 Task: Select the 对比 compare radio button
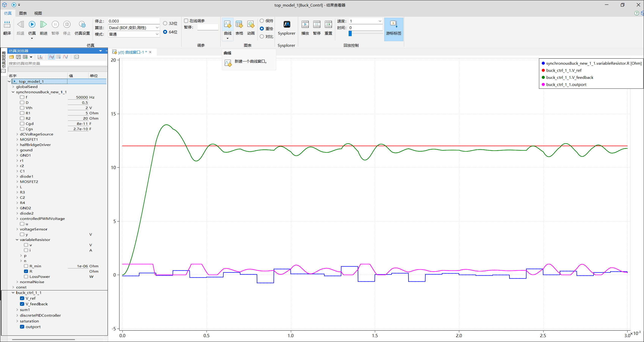(x=262, y=36)
